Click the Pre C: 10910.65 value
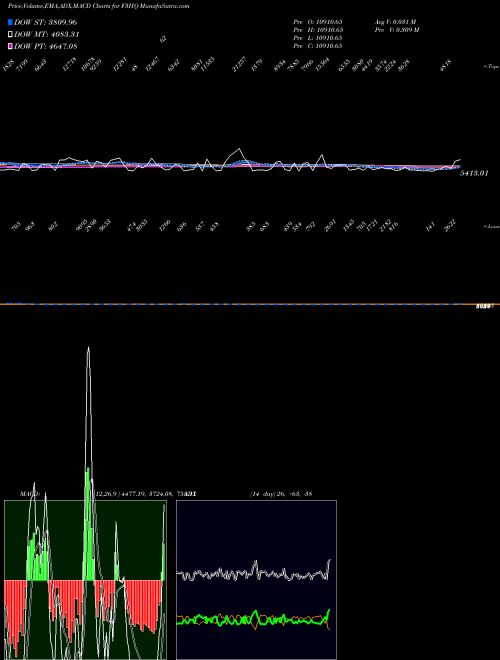500x660 pixels. coord(318,46)
